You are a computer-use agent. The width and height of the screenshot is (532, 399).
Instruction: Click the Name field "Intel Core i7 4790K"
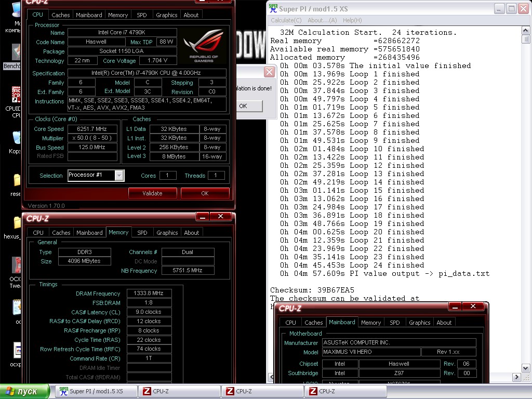click(122, 33)
